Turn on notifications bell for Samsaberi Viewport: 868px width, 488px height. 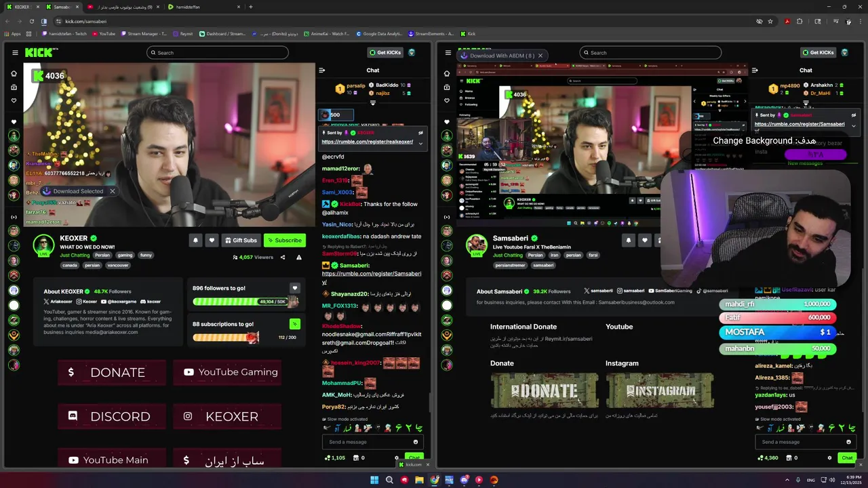629,240
